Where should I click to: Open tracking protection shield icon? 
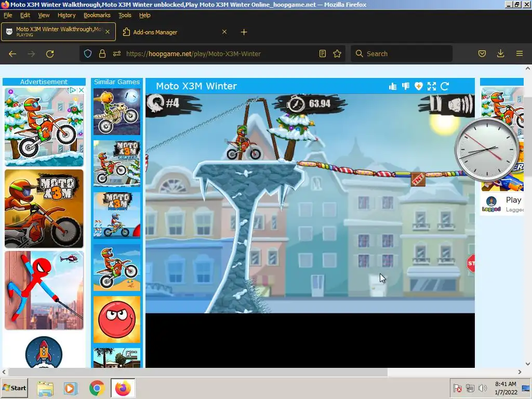coord(87,54)
